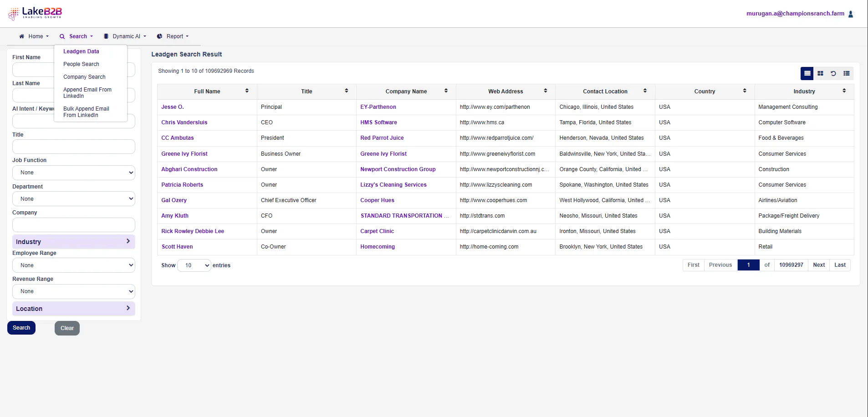Screen dimensions: 868x417
Task: Open the Newport Construction Group company link
Action: coord(398,169)
